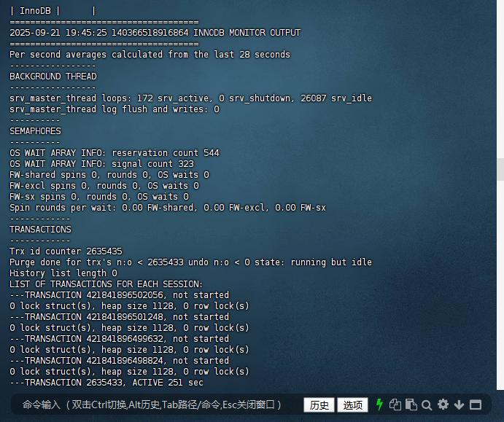Image resolution: width=504 pixels, height=422 pixels.
Task: Click the vertical scrollbar thumb
Action: [500, 169]
